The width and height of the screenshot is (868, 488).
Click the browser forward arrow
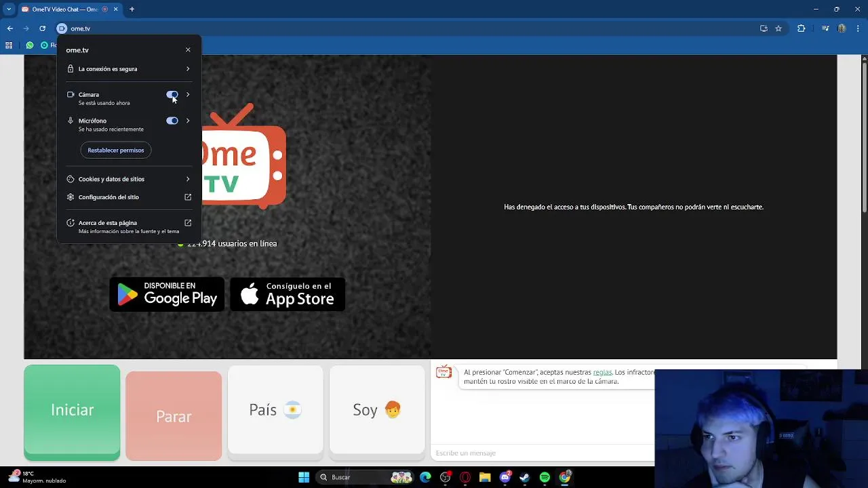(26, 28)
